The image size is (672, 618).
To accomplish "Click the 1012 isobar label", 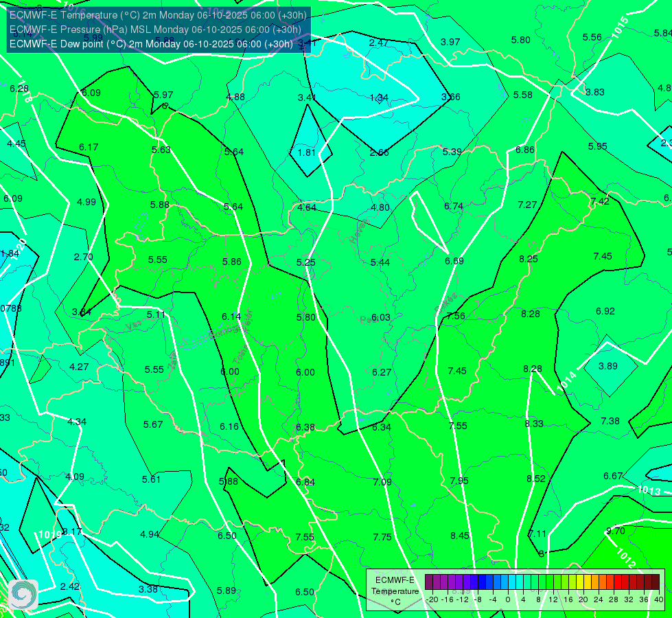I will [626, 558].
